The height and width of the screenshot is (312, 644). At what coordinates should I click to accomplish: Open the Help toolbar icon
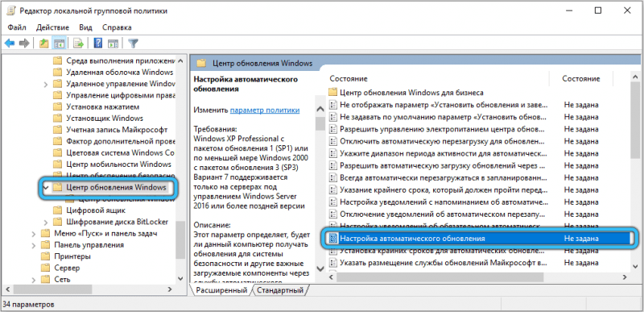coord(97,44)
